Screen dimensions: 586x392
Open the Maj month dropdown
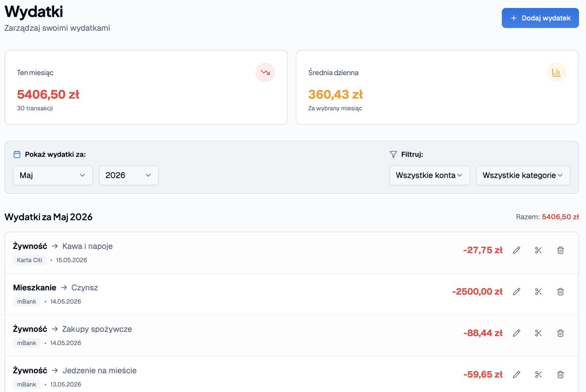coord(53,175)
